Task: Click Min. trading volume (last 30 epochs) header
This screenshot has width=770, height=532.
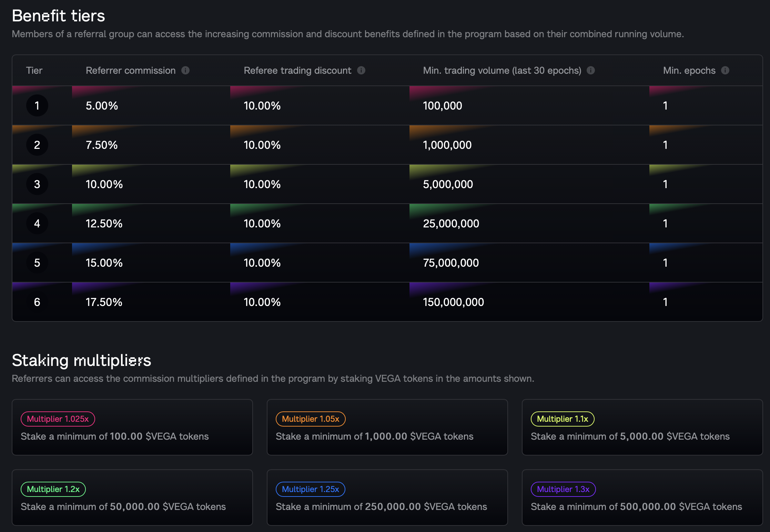Action: pyautogui.click(x=502, y=70)
